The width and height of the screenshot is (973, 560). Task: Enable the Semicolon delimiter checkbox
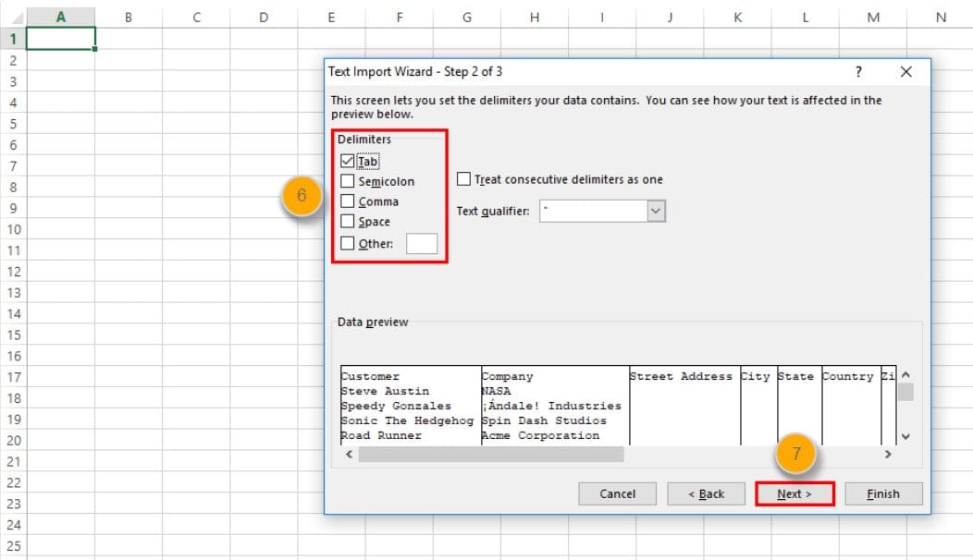348,182
